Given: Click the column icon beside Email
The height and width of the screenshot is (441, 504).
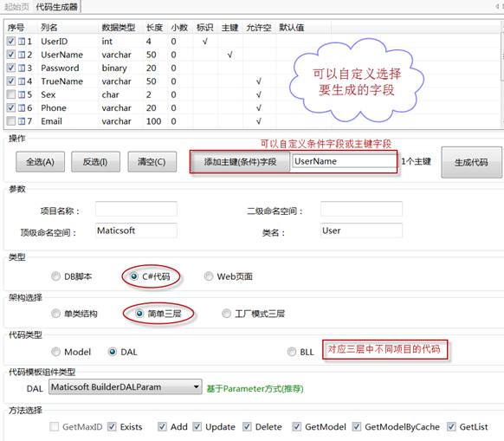Looking at the screenshot, I should [22, 121].
